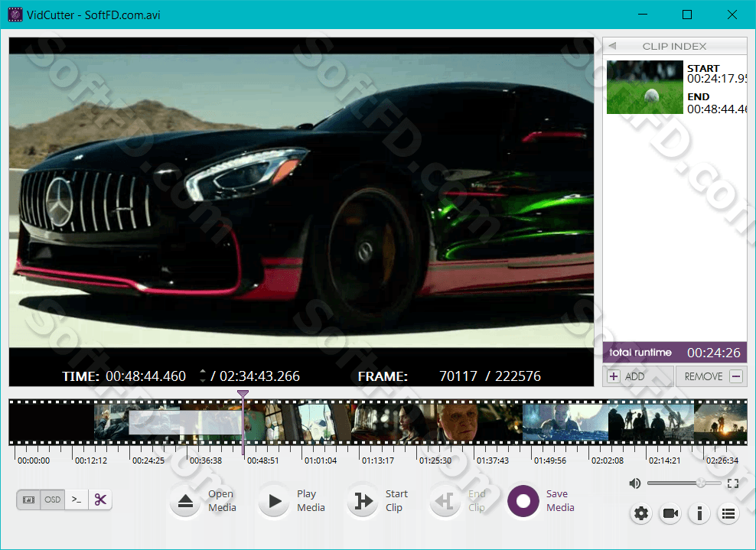Toggle fullscreen mode icon
Image resolution: width=756 pixels, height=550 pixels.
tap(733, 483)
